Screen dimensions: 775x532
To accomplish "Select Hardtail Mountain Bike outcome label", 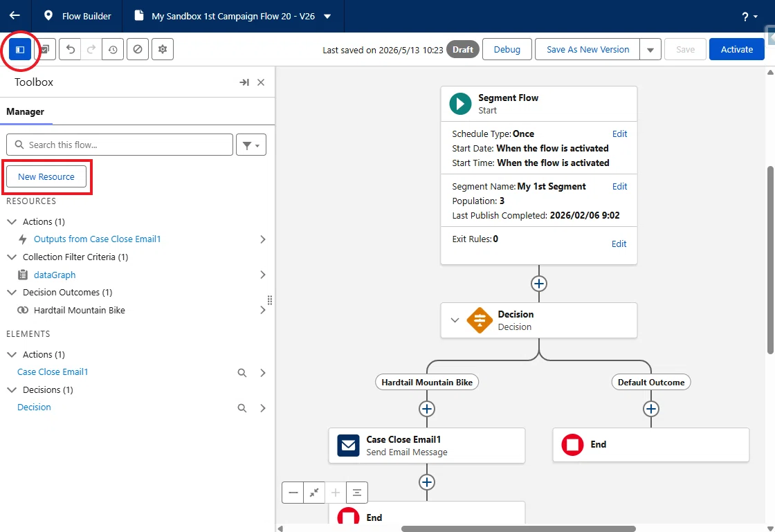I will [427, 383].
